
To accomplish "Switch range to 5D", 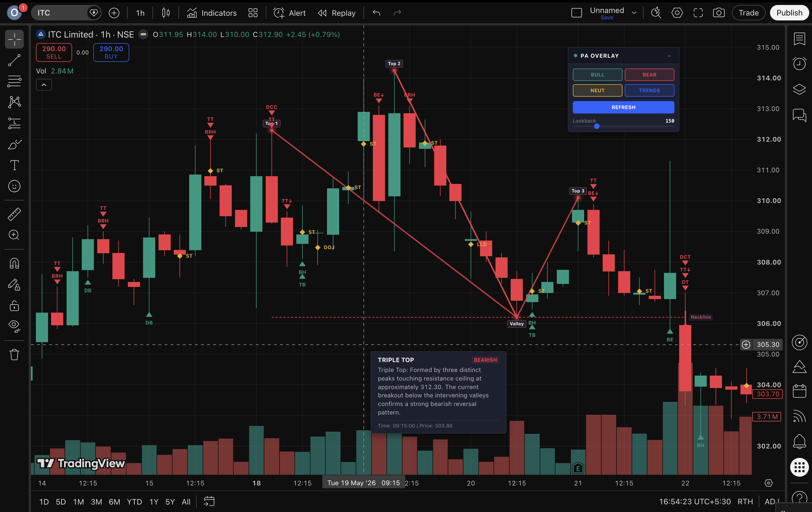I will pos(61,502).
